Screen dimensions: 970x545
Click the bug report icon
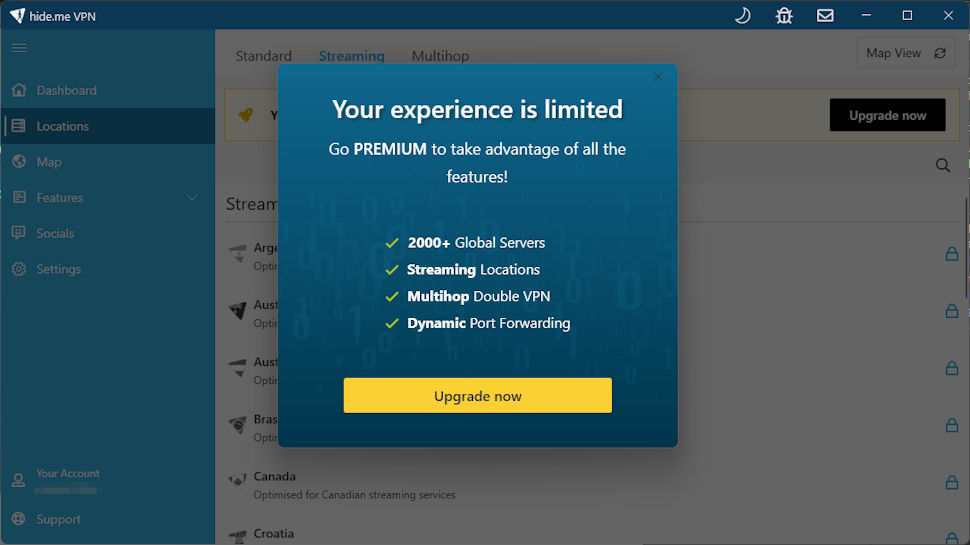tap(784, 15)
